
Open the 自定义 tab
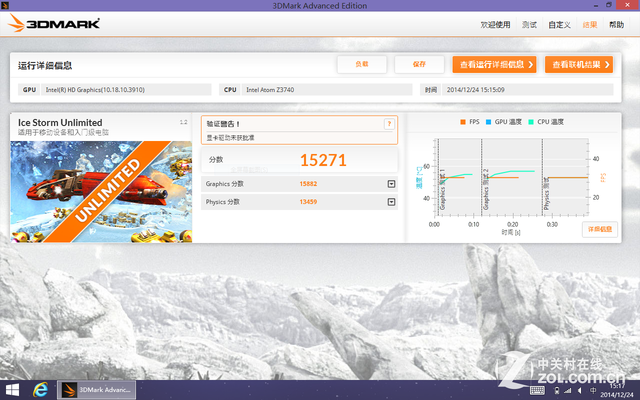click(559, 25)
